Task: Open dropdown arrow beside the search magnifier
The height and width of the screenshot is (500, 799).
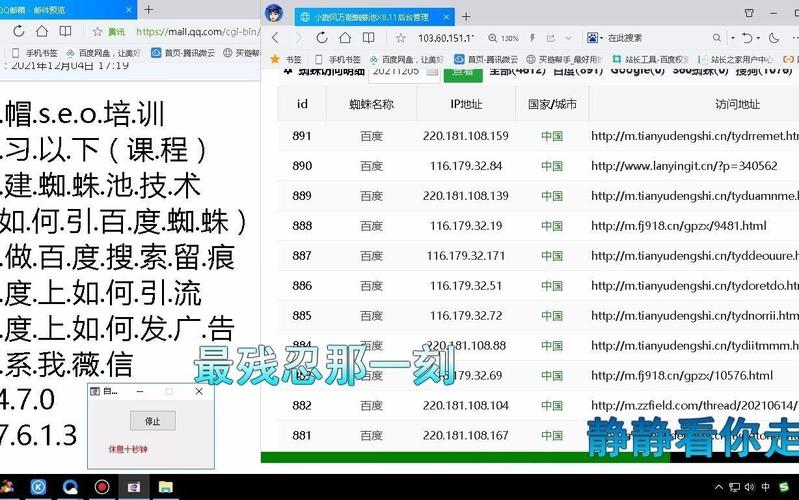Action: 733,38
